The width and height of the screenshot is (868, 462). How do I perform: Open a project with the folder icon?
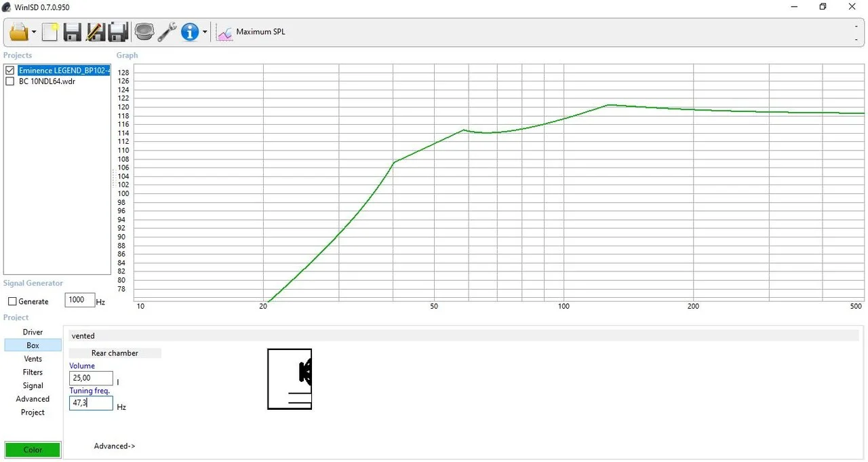[18, 32]
